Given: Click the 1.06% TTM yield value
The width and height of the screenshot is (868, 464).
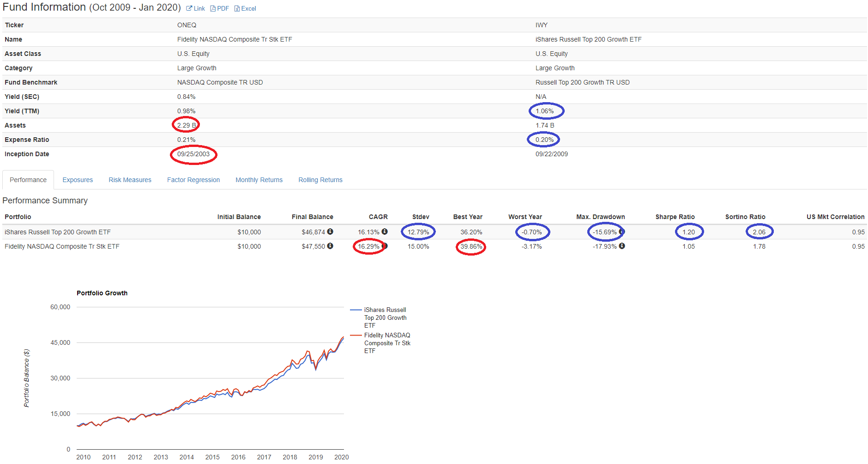Looking at the screenshot, I should 545,111.
